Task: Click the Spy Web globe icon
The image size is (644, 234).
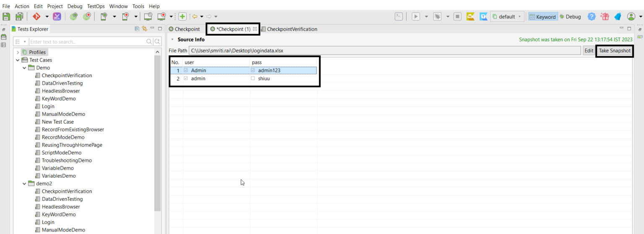Action: 74,17
